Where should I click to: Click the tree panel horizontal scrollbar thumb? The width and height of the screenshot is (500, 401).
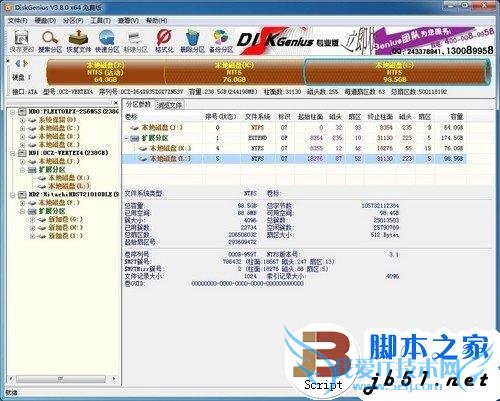(x=61, y=379)
